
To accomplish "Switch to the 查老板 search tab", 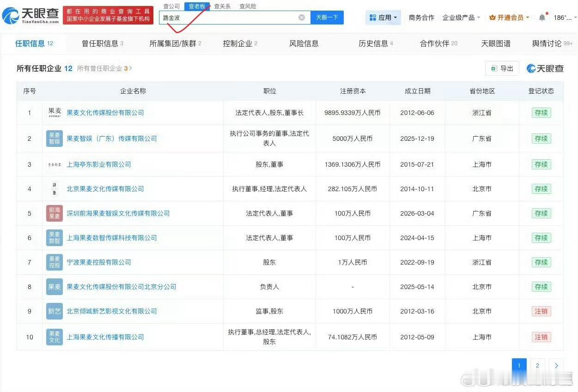I will tap(198, 6).
